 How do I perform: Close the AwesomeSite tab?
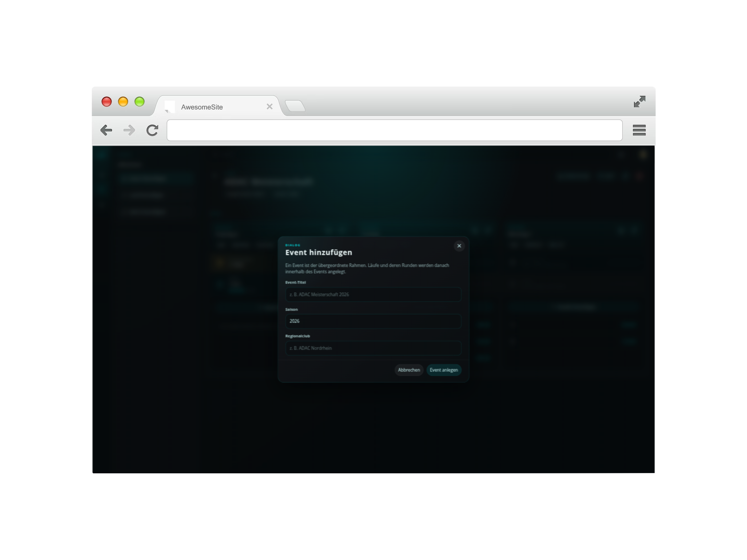[x=269, y=107]
